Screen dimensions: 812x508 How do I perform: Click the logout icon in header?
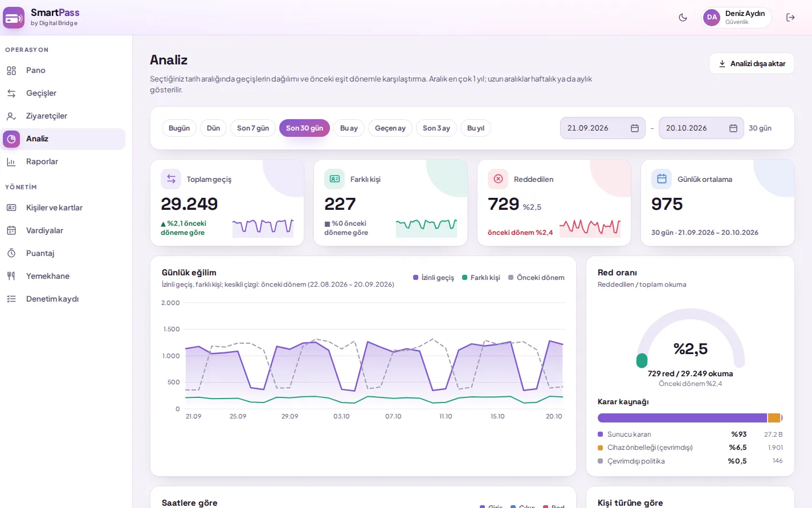pyautogui.click(x=790, y=18)
